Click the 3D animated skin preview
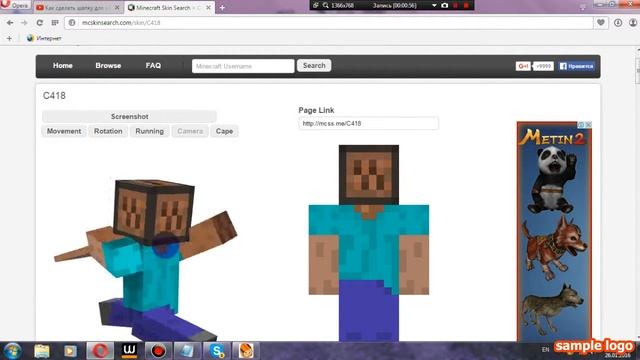640x360 pixels. click(147, 259)
